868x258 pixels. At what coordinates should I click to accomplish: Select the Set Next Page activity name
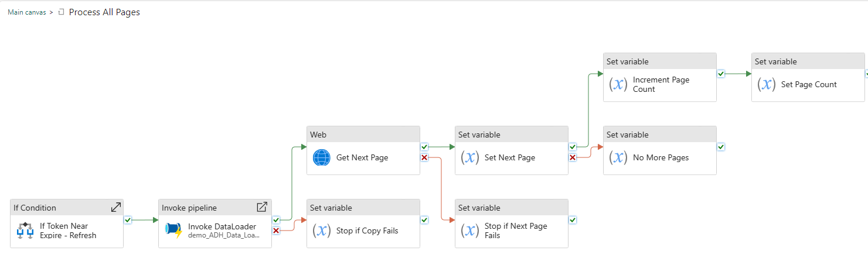point(510,157)
